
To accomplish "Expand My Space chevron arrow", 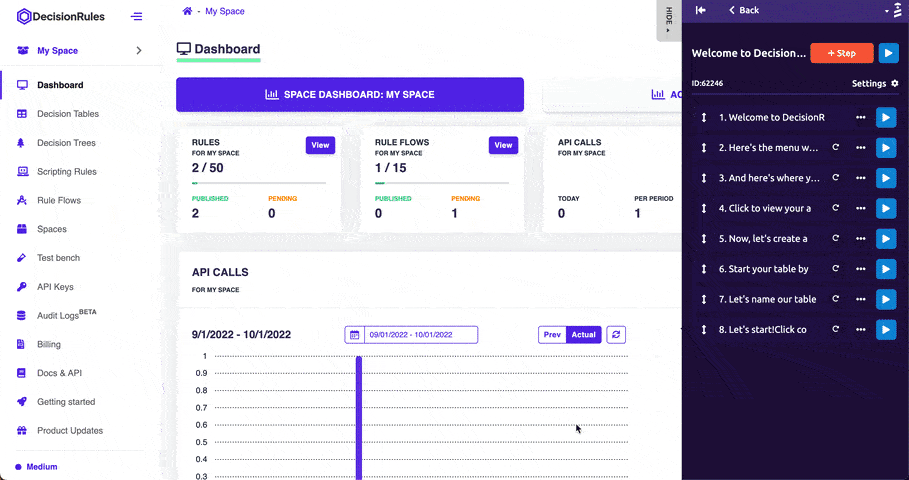I will tap(139, 50).
